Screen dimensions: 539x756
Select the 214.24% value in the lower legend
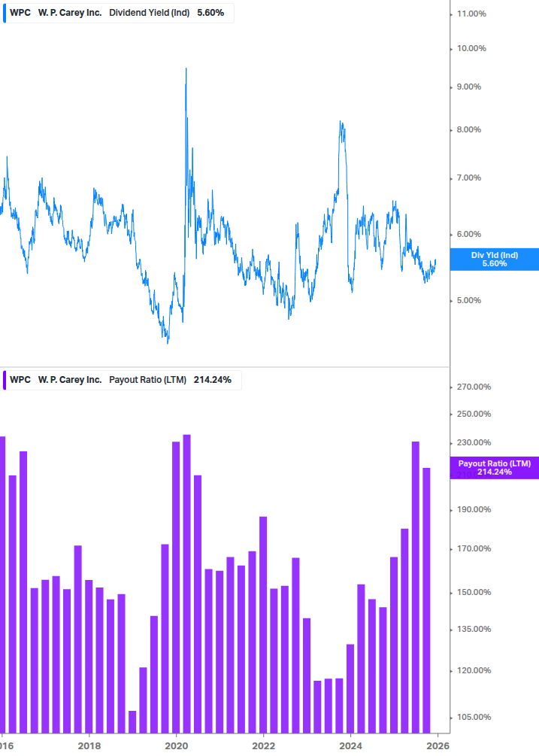(x=213, y=380)
